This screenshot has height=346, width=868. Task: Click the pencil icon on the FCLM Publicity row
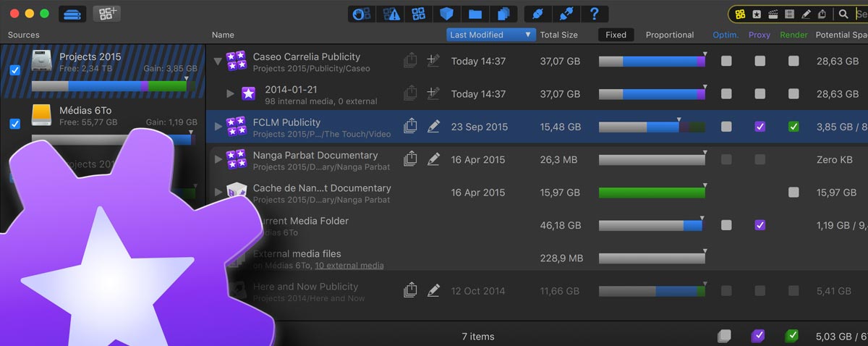(x=433, y=126)
